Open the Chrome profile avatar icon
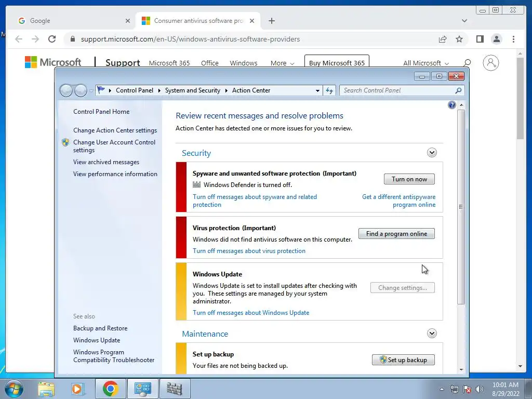 [496, 39]
